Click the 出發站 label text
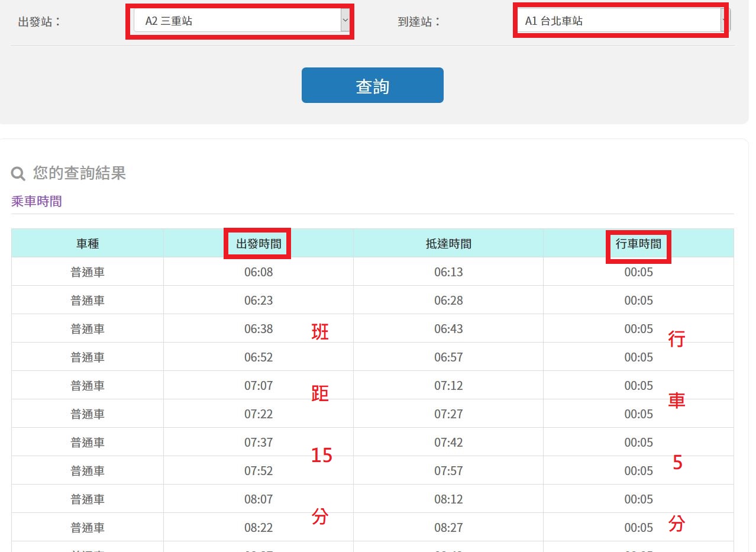The height and width of the screenshot is (552, 756). [x=40, y=22]
